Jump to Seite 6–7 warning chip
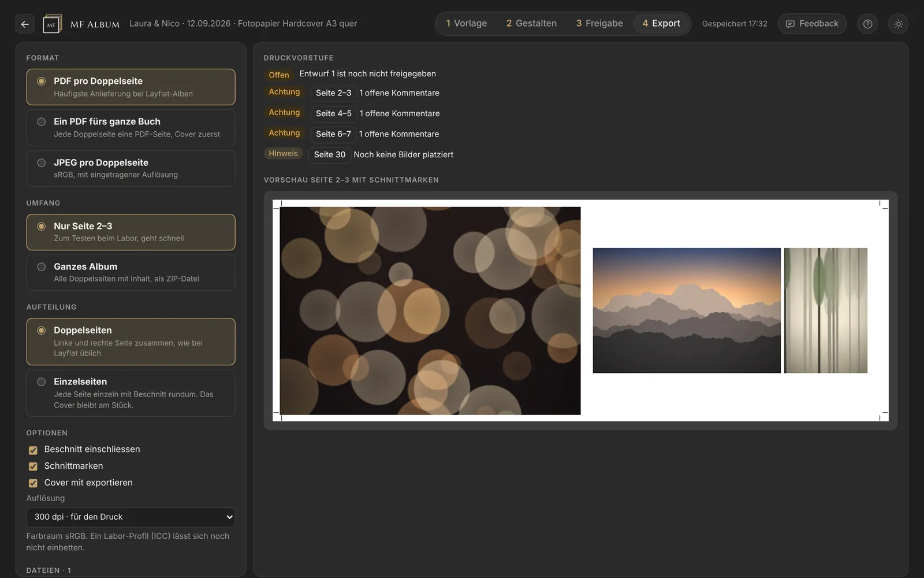 click(334, 134)
